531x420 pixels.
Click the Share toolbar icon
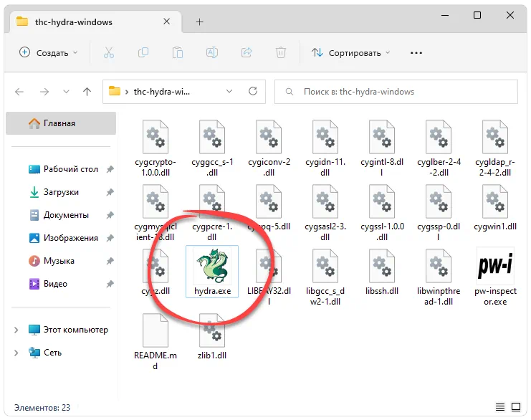coord(247,52)
